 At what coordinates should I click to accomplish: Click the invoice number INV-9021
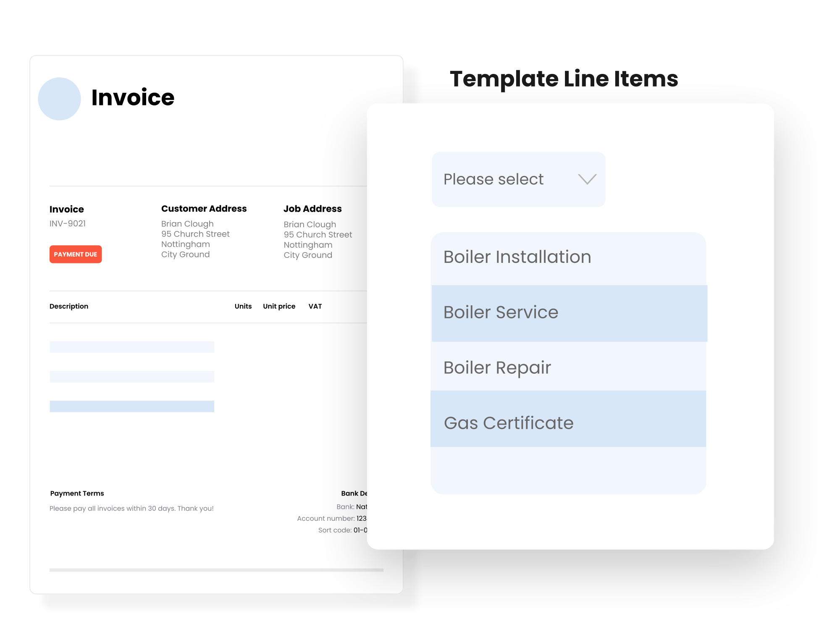[x=68, y=223]
